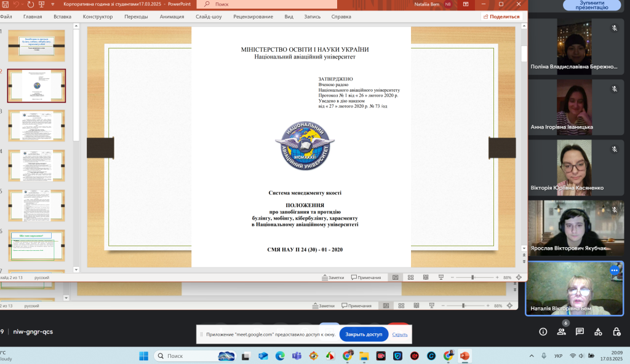Click the zoom slider in front PowerPoint window
Screen dimensions: 630x364
472,277
